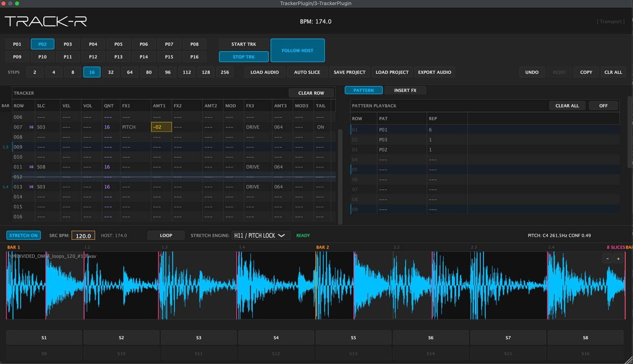Toggle FOLLOW HOST sync
This screenshot has height=364, width=633.
[x=298, y=50]
